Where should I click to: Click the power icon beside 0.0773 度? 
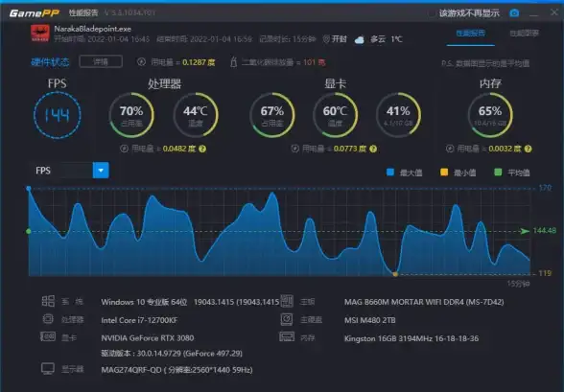click(x=295, y=149)
